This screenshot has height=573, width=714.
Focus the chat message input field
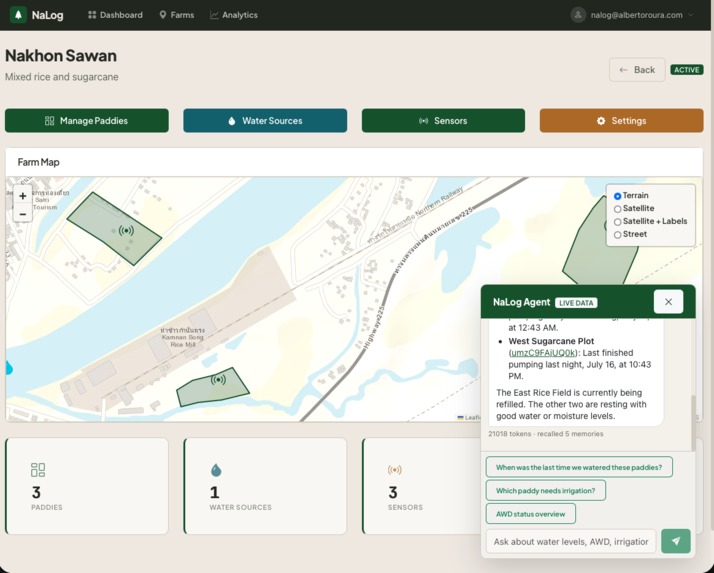click(x=571, y=542)
